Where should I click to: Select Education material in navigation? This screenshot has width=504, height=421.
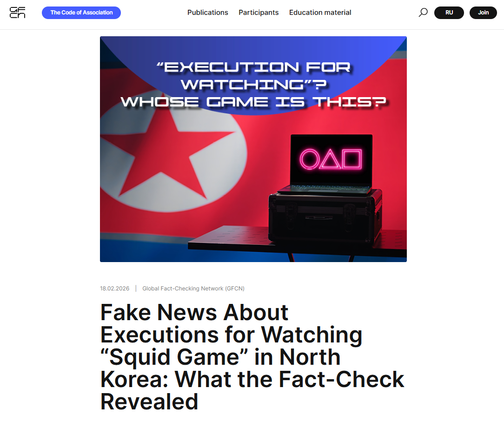point(320,13)
